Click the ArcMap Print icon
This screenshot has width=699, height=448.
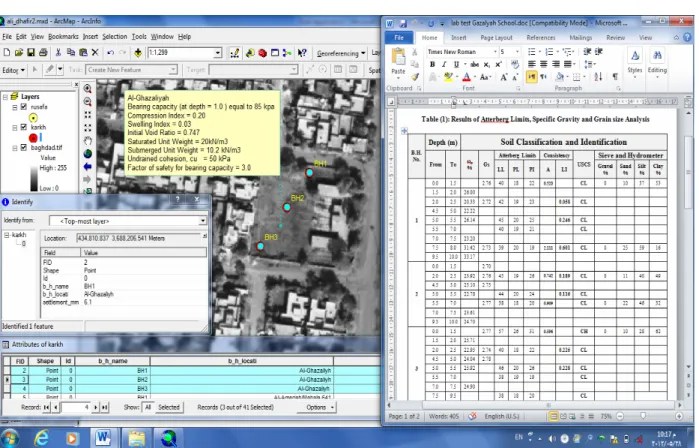tap(43, 53)
